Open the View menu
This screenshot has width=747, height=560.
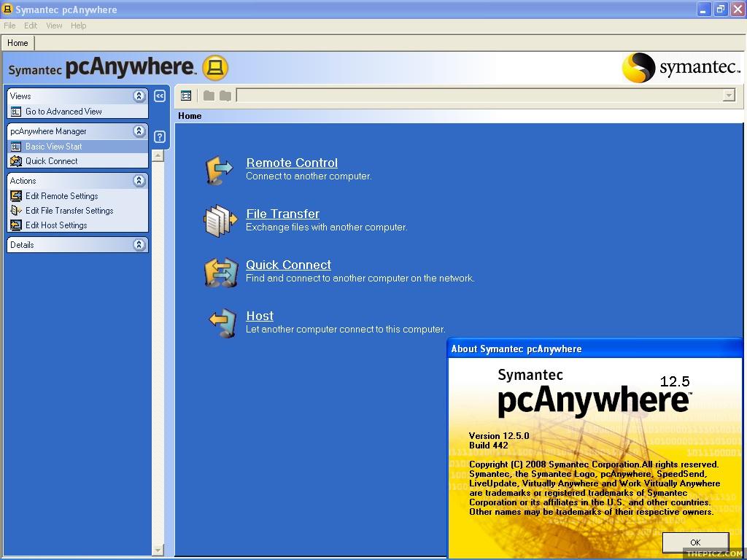pos(54,26)
